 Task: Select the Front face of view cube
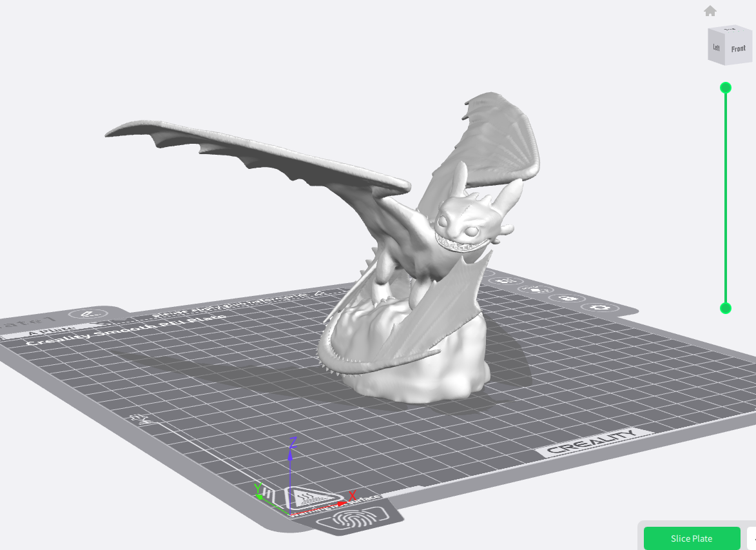(x=738, y=49)
